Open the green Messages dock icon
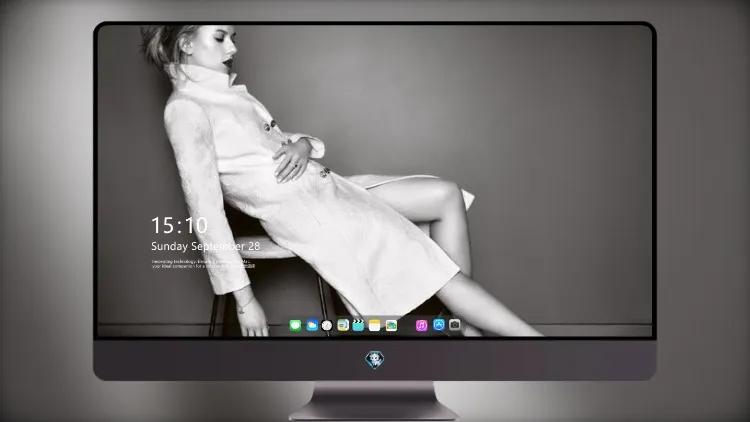Image resolution: width=750 pixels, height=422 pixels. point(295,325)
